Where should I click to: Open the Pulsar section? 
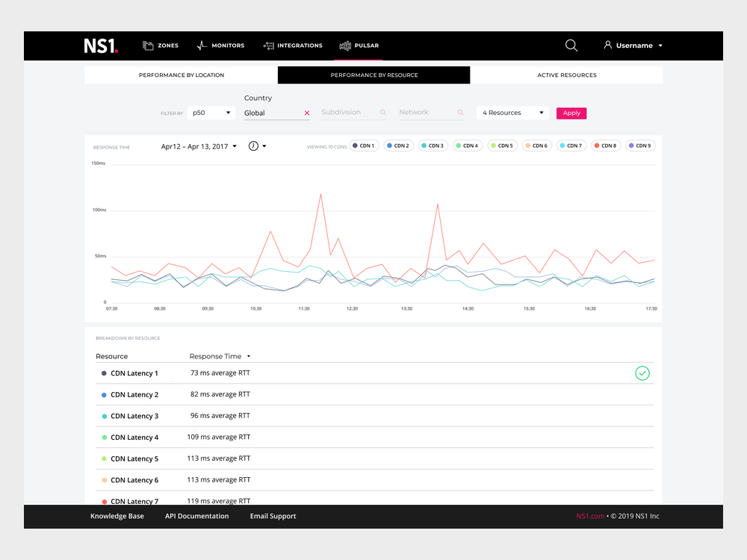pos(359,46)
